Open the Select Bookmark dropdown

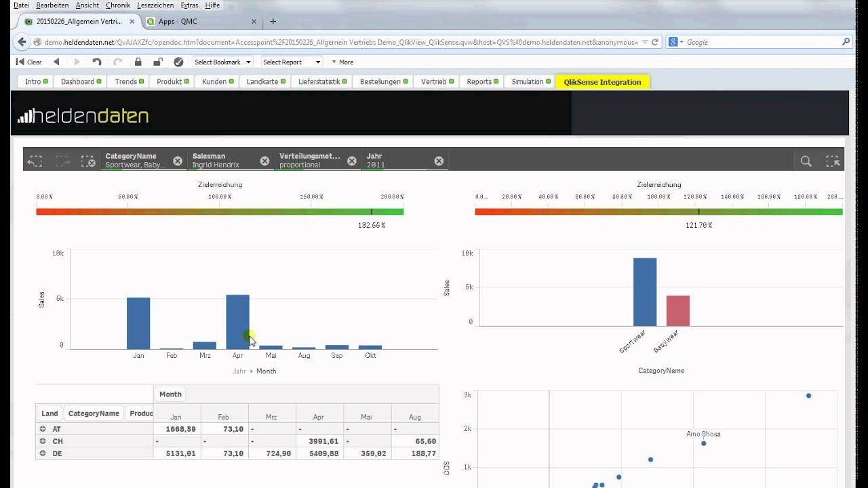pos(222,62)
